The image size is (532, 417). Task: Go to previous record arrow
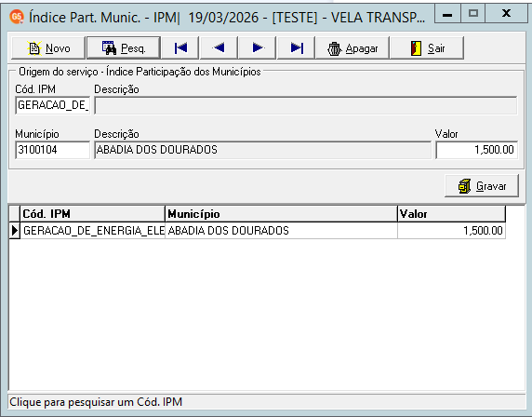[219, 48]
